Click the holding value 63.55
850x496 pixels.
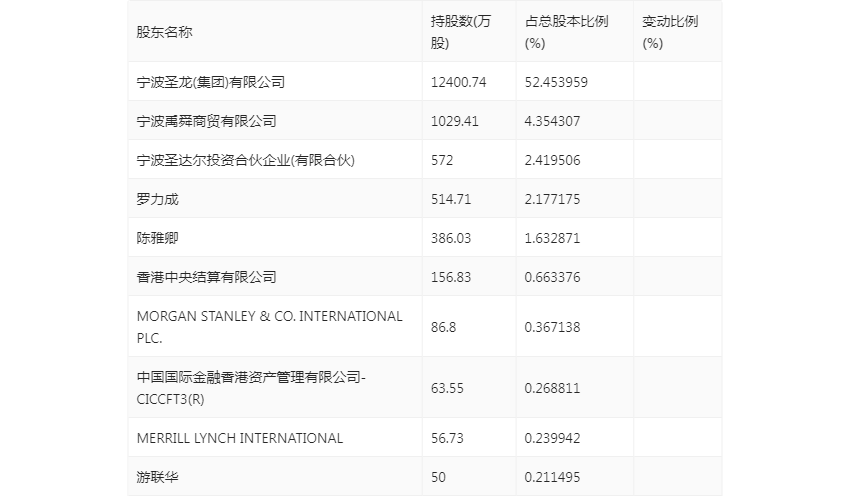point(447,388)
